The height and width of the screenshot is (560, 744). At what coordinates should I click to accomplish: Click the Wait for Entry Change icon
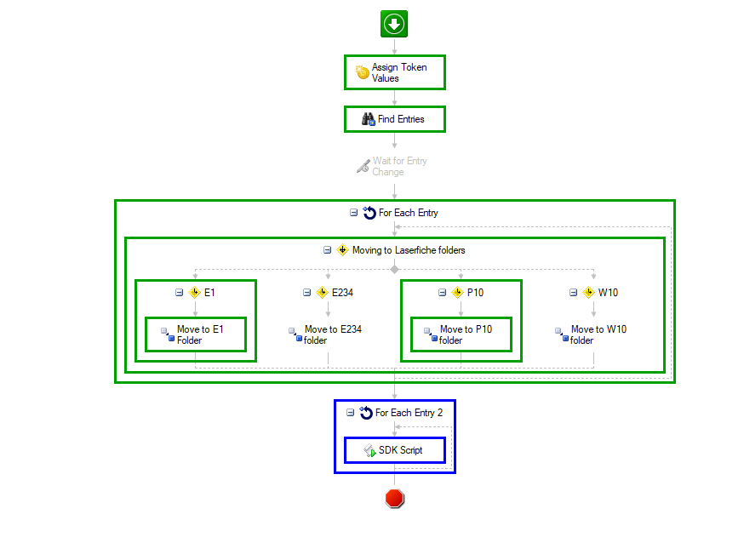point(363,166)
